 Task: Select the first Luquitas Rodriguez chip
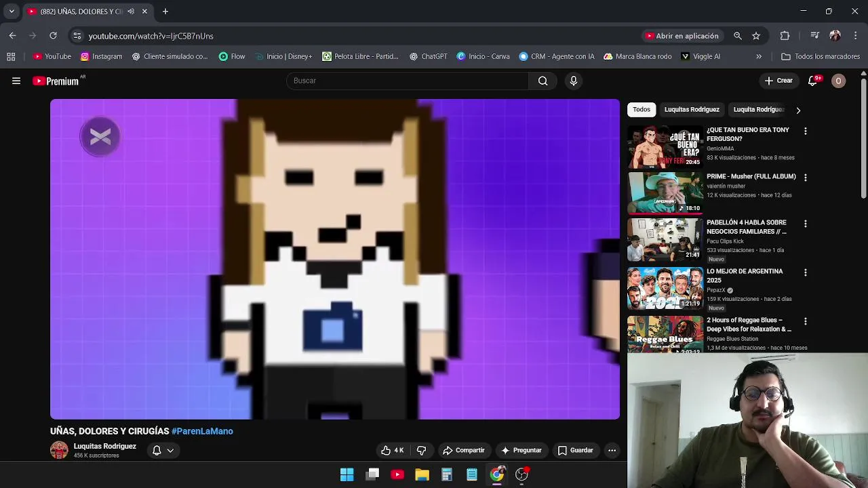click(692, 109)
